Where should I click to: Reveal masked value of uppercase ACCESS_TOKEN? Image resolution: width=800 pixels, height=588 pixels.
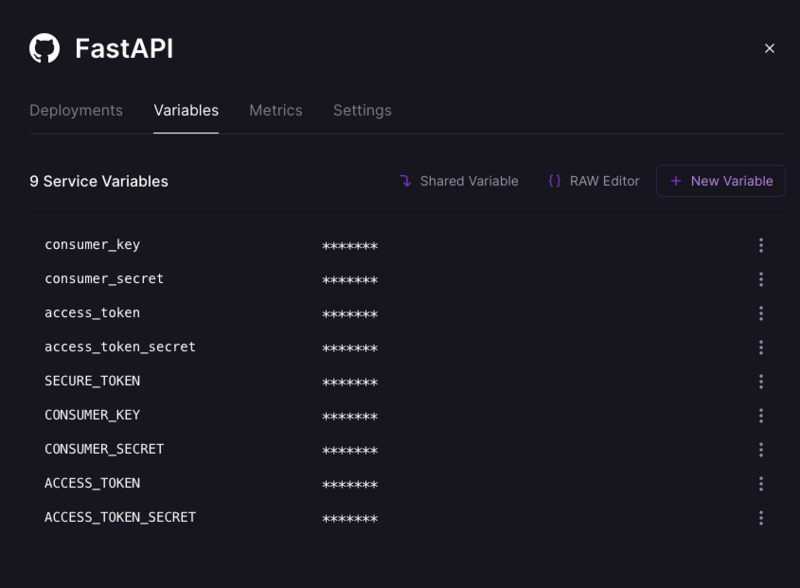(x=350, y=485)
